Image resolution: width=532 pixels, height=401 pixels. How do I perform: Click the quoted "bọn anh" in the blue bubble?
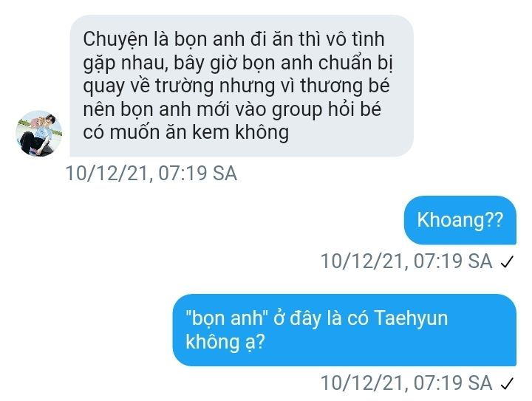pyautogui.click(x=227, y=318)
